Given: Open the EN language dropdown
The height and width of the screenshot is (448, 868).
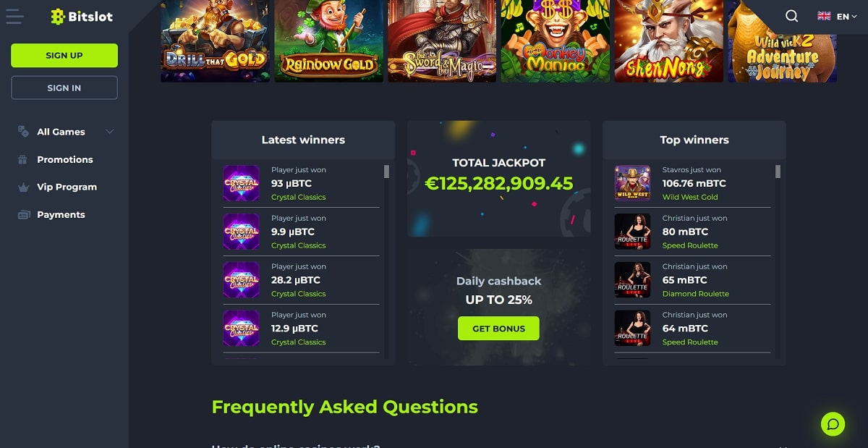Looking at the screenshot, I should (x=837, y=16).
